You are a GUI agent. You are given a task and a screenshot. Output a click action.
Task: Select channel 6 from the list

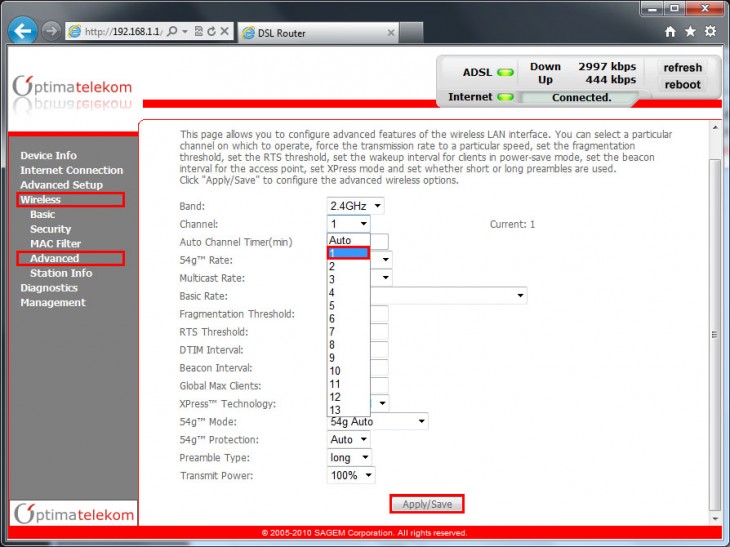(x=333, y=319)
